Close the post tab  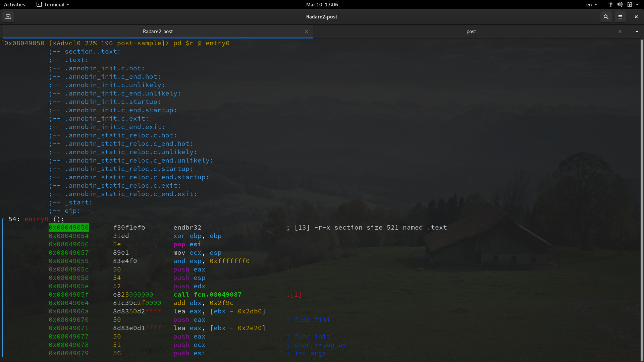pyautogui.click(x=620, y=32)
